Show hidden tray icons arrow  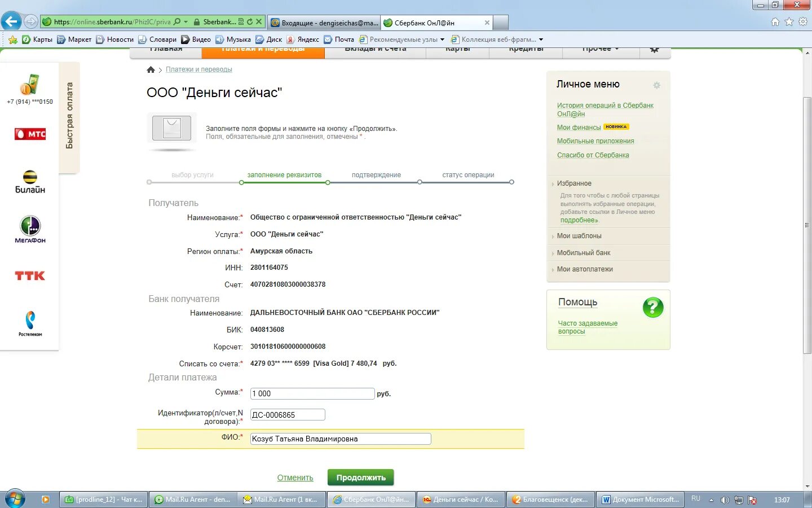coord(711,500)
